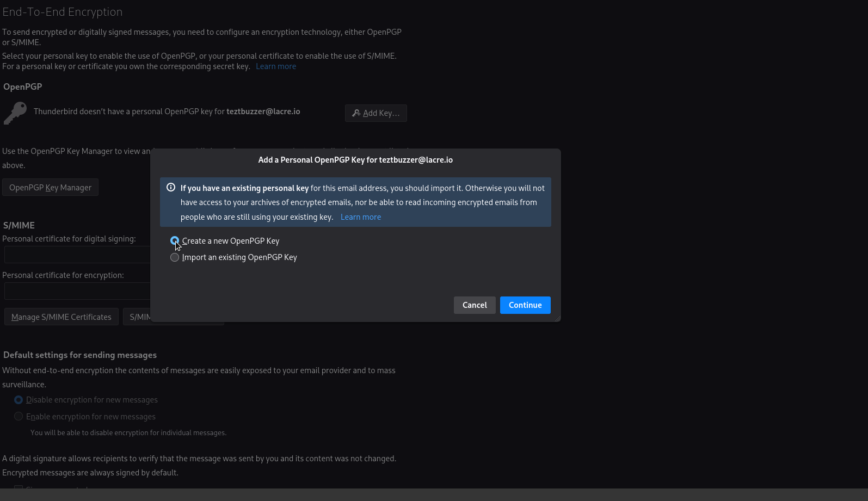
Task: Click the teztbuzzer@lacre.io address text
Action: pos(263,112)
